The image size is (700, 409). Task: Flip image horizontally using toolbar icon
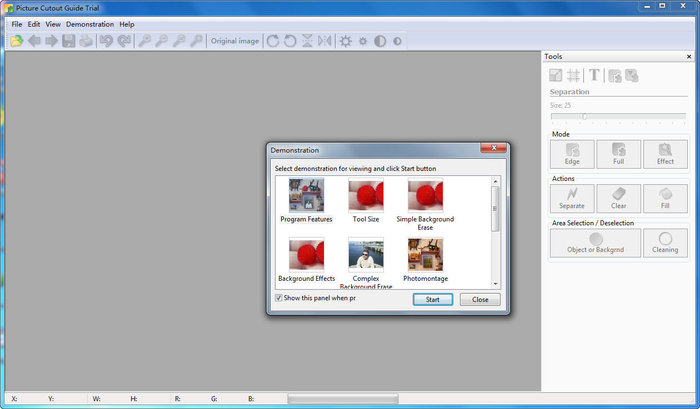coord(325,41)
